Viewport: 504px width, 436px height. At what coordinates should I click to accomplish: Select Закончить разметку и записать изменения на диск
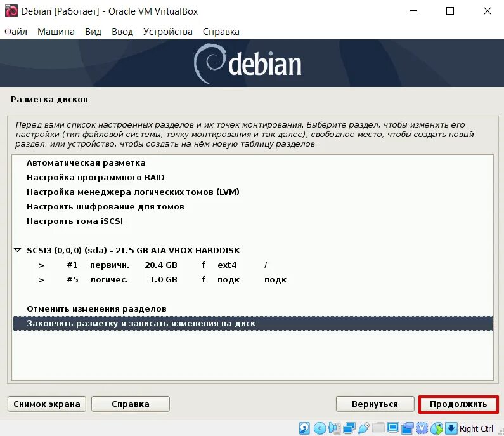[253, 324]
